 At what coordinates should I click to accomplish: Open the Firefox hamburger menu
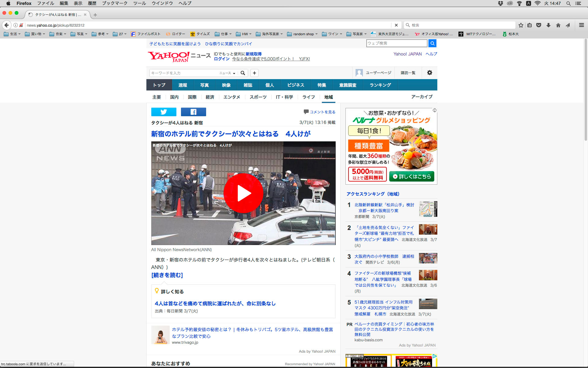581,25
